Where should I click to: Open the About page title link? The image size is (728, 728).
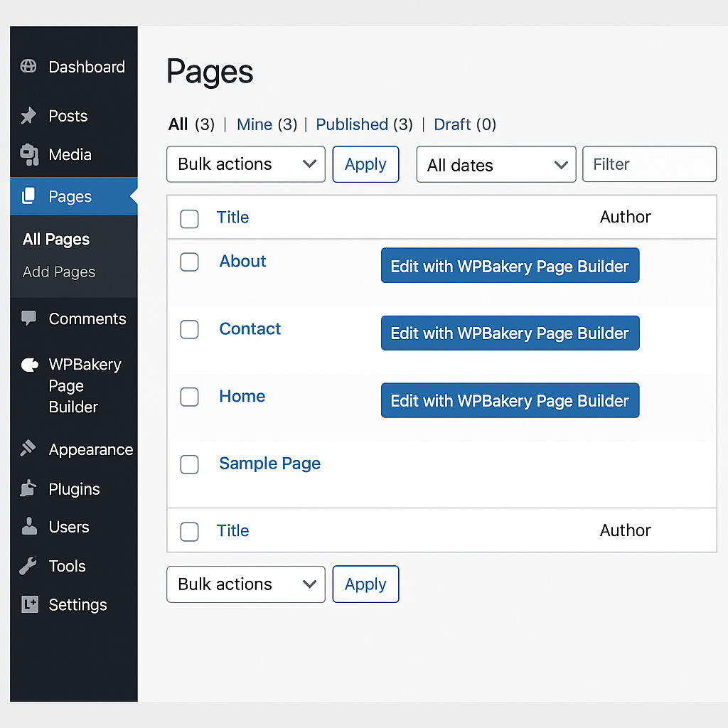click(243, 262)
